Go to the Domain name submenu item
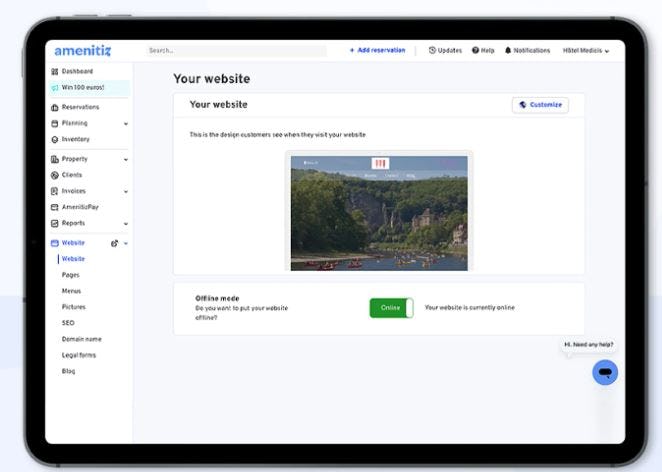The image size is (662, 472). 81,339
